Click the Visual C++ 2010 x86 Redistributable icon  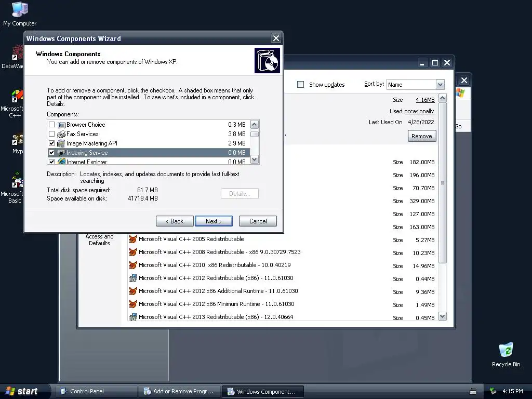tap(133, 265)
